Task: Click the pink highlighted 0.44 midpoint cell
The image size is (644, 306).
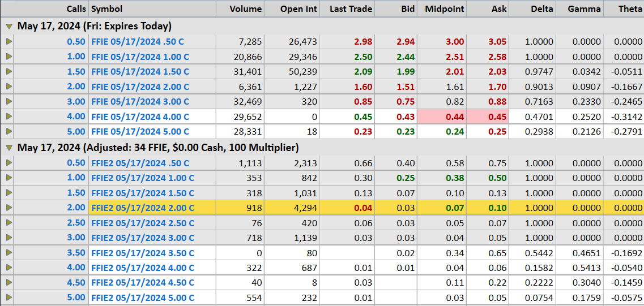Action: click(442, 117)
